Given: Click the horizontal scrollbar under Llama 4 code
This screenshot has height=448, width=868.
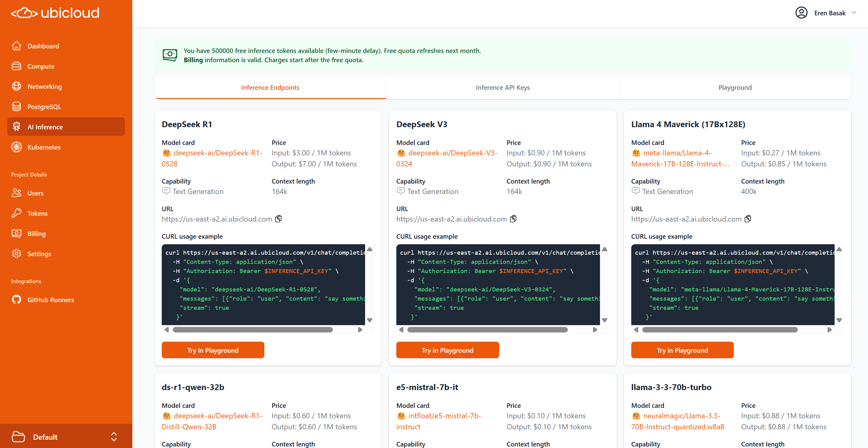Looking at the screenshot, I should tap(719, 330).
